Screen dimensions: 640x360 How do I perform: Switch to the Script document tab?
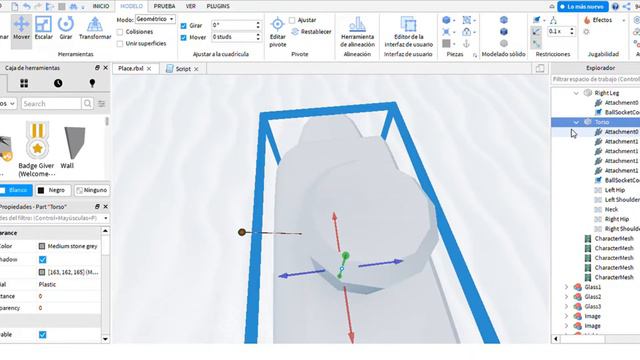[x=183, y=69]
